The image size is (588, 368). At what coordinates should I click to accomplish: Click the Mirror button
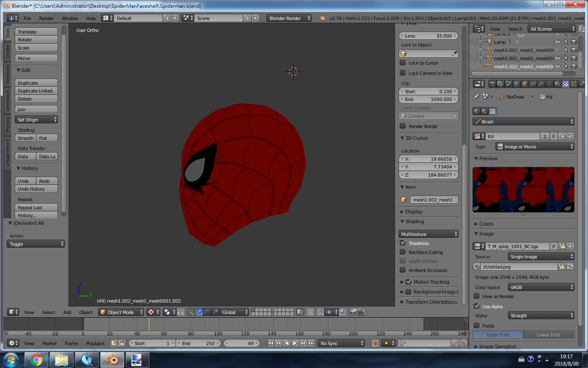pos(36,58)
